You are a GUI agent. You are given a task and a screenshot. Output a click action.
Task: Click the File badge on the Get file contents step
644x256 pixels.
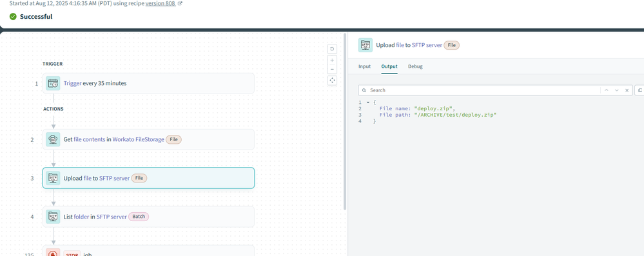[174, 140]
